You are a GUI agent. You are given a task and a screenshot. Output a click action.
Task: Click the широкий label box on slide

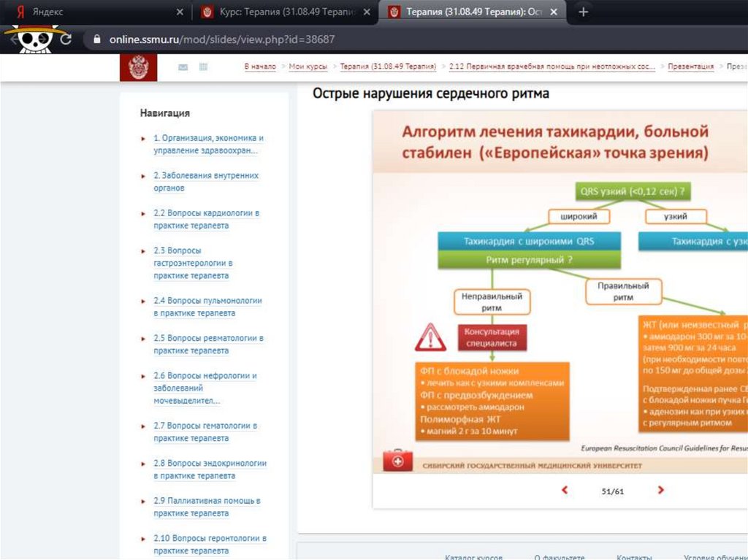(x=579, y=216)
